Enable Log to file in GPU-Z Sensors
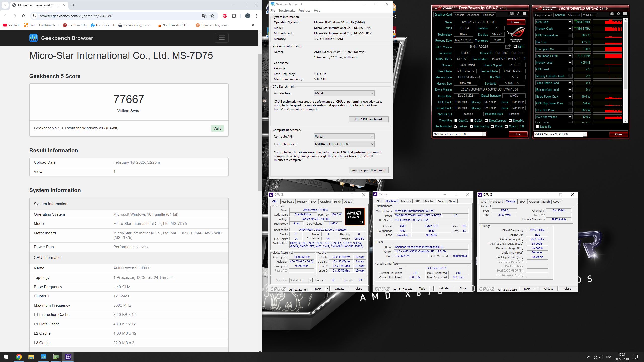The image size is (644, 362). click(x=537, y=127)
